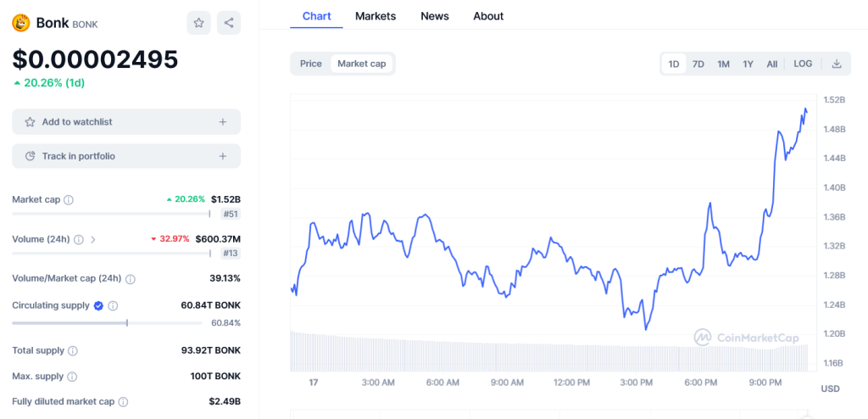Track Bonk in portfolio

pyautogui.click(x=126, y=156)
